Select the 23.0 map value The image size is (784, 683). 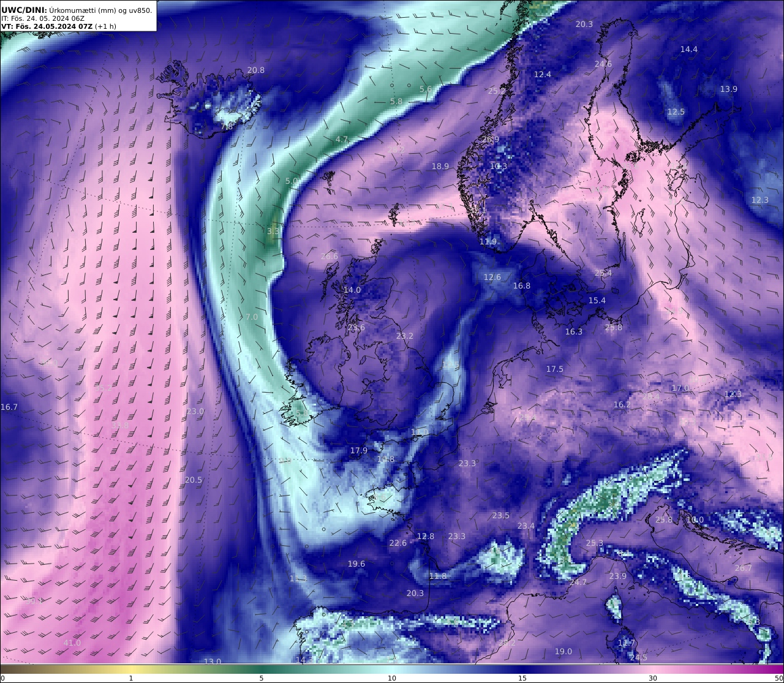point(195,412)
